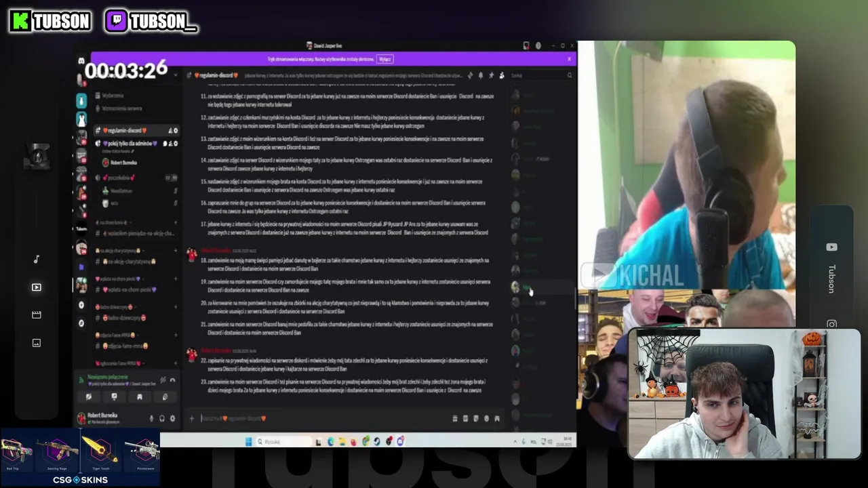
Task: Focus the message input for regulamin-discord
Action: pos(325,418)
